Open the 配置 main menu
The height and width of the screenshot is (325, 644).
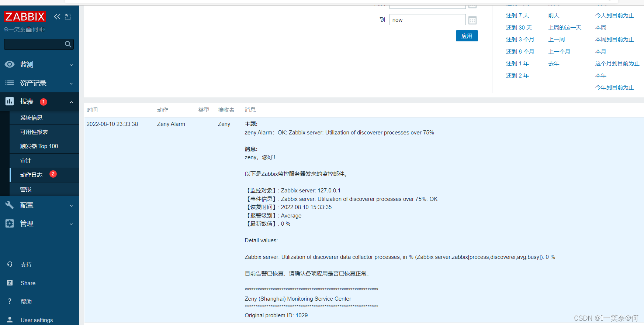tap(39, 205)
